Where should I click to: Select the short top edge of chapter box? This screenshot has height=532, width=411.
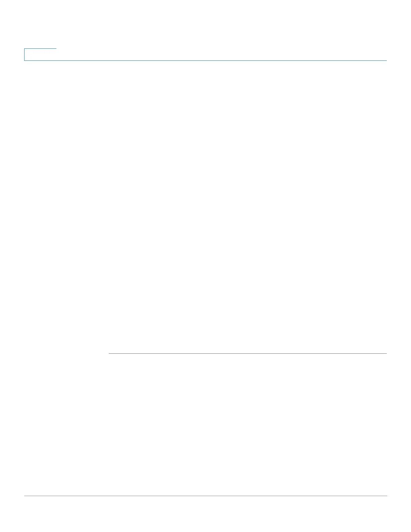click(40, 48)
